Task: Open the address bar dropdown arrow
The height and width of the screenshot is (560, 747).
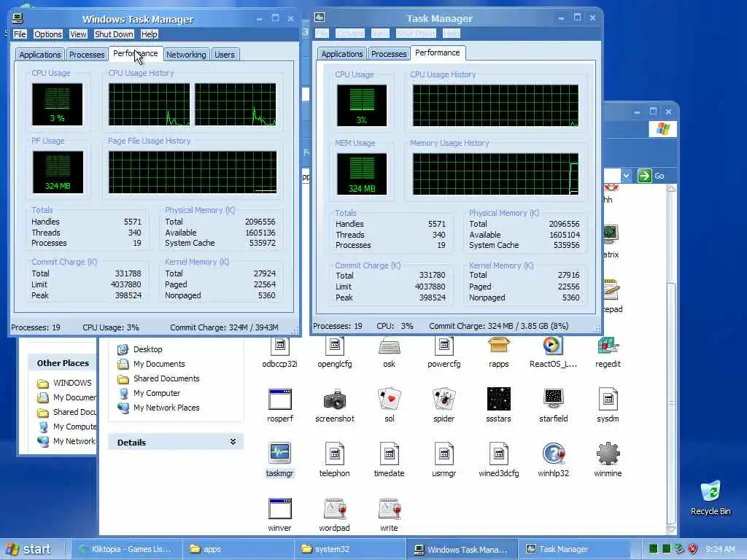Action: pos(626,176)
